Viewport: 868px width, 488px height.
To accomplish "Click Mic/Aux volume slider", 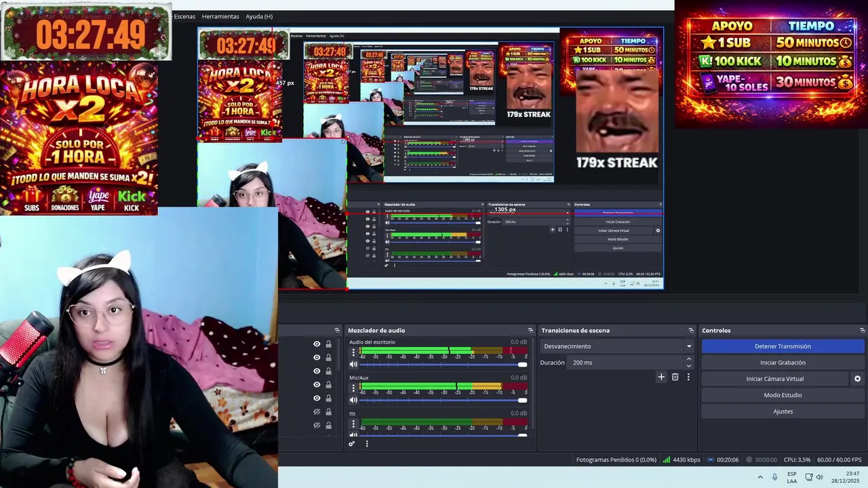I will click(x=443, y=400).
